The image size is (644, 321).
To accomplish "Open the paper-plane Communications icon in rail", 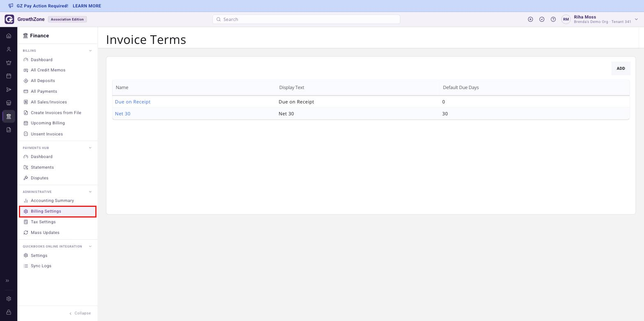I will (9, 89).
